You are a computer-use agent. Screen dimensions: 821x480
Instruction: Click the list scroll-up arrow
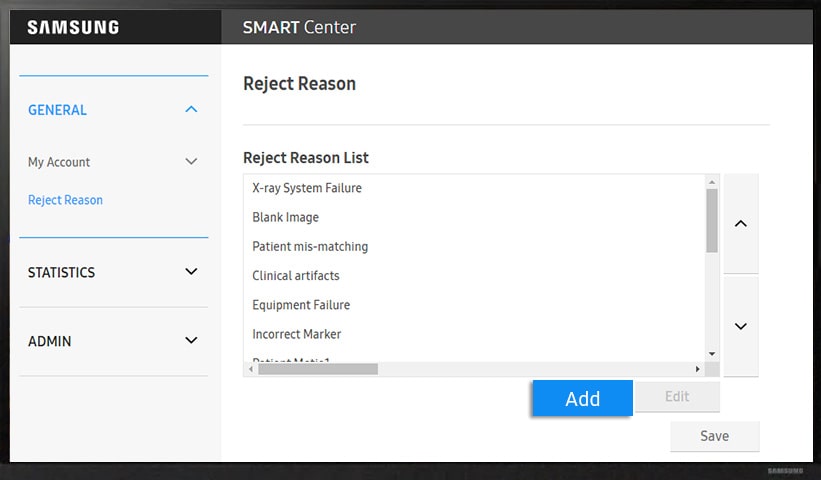click(x=712, y=182)
